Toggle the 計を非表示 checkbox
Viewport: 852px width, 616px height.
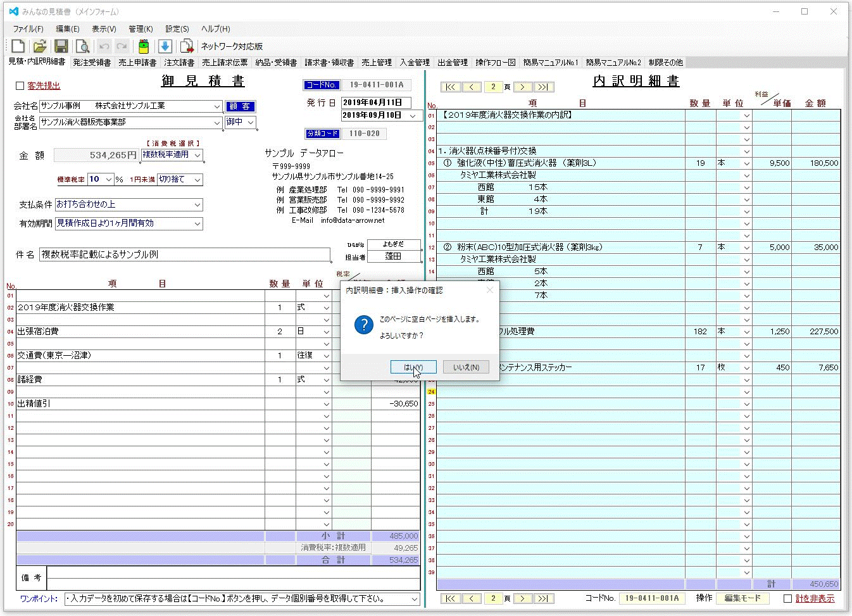pos(788,598)
